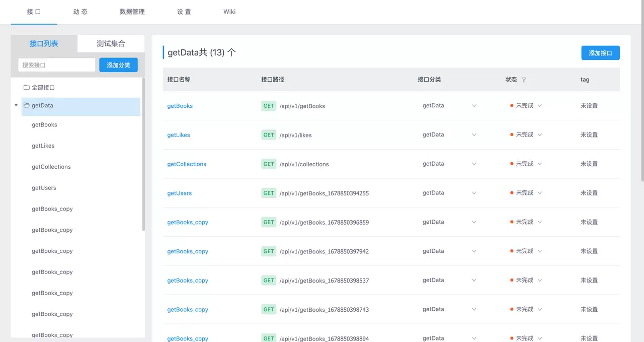Click the 搜索接口 search field
This screenshot has width=644, height=342.
click(57, 65)
